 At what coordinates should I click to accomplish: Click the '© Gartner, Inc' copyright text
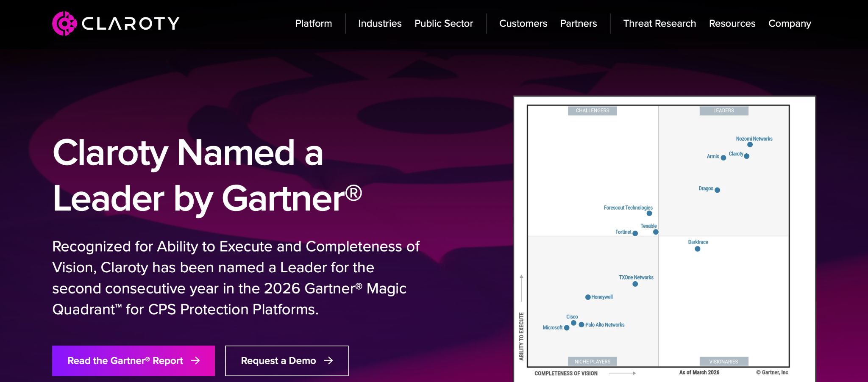click(x=772, y=372)
